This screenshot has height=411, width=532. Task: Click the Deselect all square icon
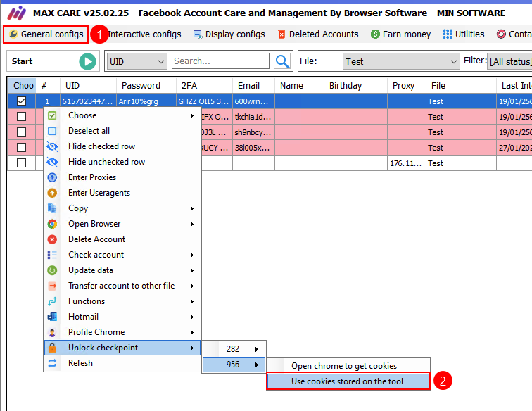click(52, 131)
